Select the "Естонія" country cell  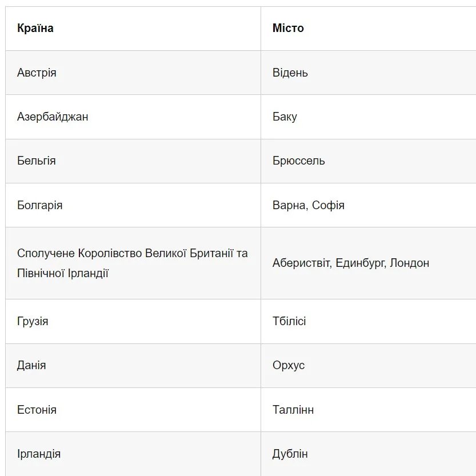(x=37, y=410)
